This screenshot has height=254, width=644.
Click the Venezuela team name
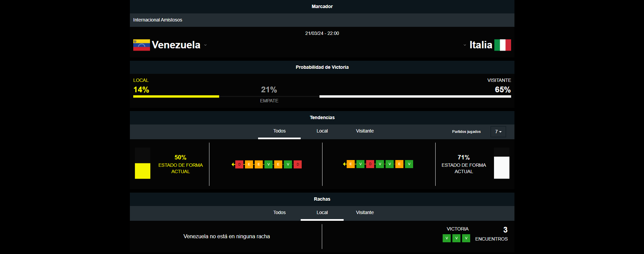tap(176, 45)
